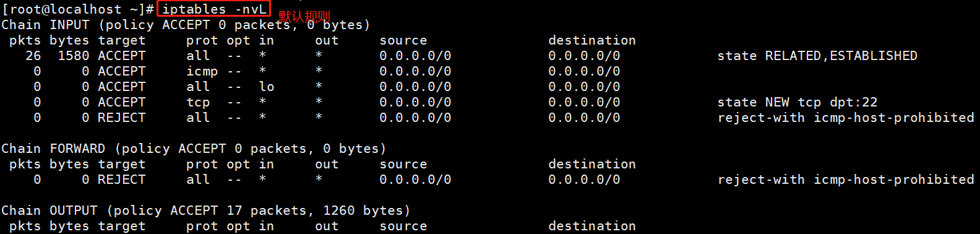Click the Chain OUTPUT policy header line
Viewport: 980px width, 234px height.
click(x=205, y=210)
